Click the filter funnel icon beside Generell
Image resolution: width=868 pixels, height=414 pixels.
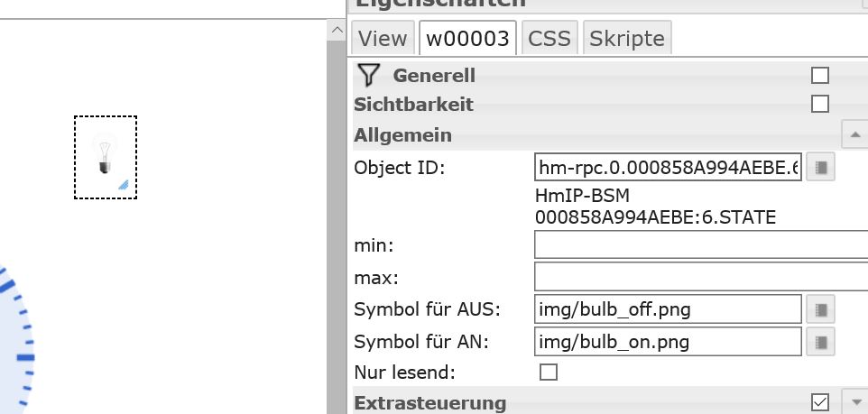367,75
